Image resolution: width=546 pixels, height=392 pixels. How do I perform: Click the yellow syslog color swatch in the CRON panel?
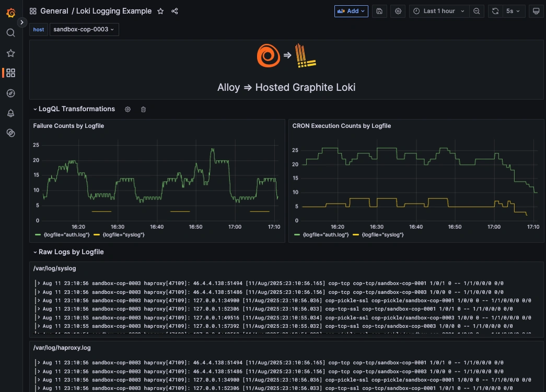pos(356,235)
